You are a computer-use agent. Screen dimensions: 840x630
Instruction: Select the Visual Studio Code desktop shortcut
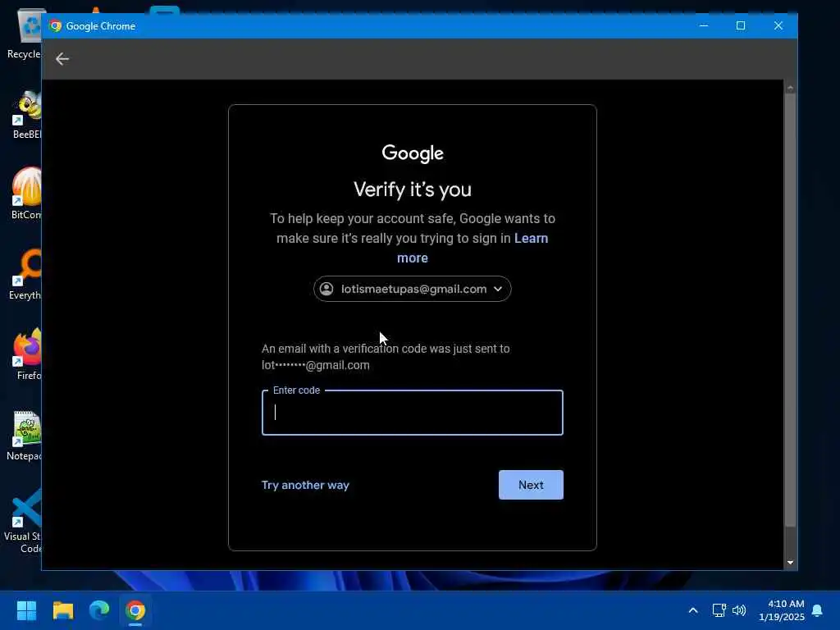[22, 521]
